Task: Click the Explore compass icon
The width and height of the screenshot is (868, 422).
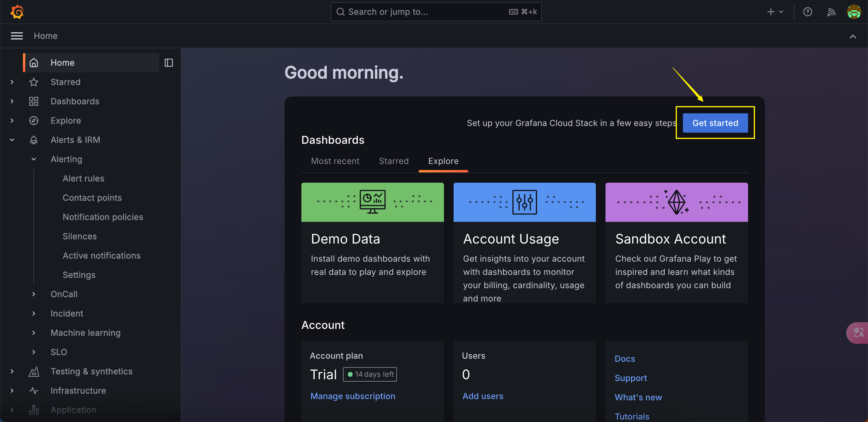Action: pyautogui.click(x=34, y=120)
